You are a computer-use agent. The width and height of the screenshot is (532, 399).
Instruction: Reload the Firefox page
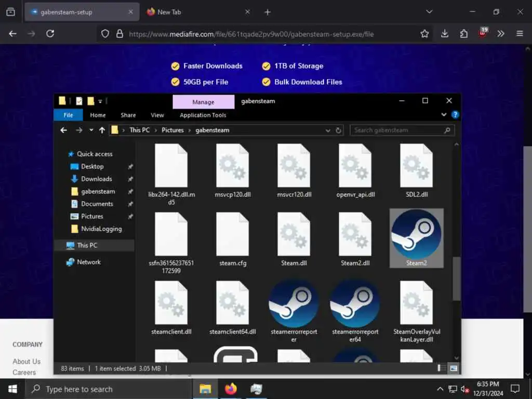point(50,34)
